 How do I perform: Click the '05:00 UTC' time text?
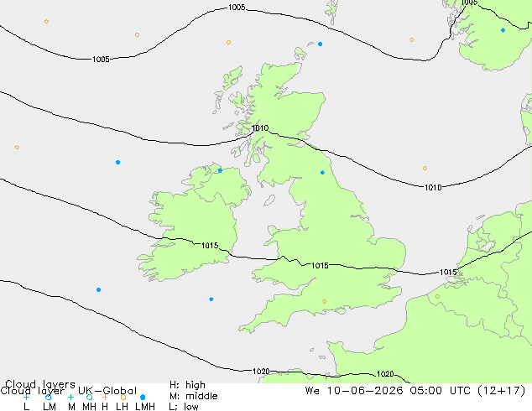tap(440, 391)
